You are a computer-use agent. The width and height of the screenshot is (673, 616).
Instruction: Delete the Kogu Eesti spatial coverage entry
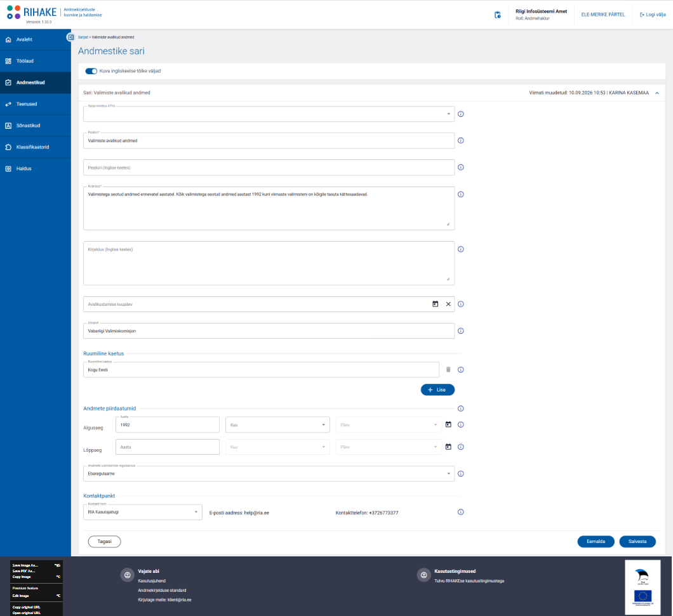pyautogui.click(x=448, y=370)
